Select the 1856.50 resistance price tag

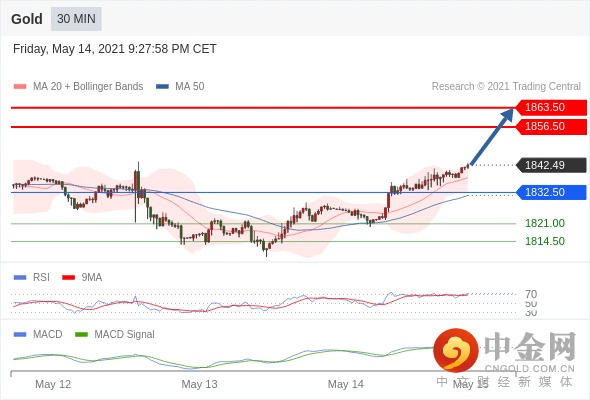(x=550, y=126)
